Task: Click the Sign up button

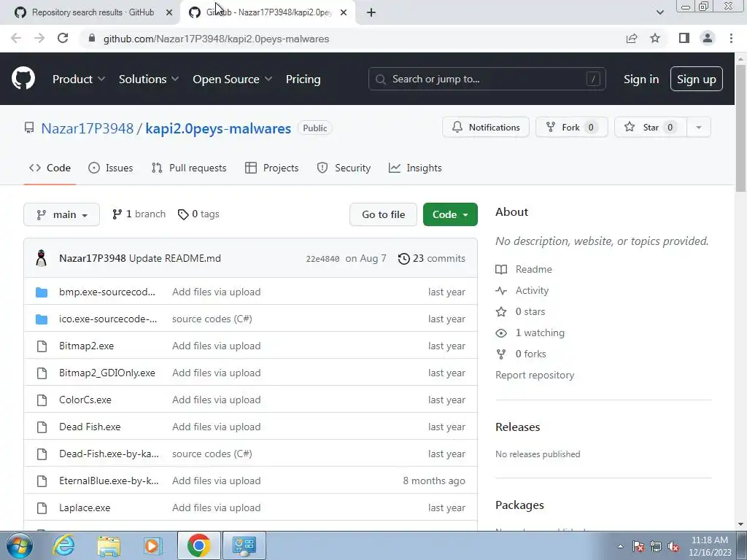Action: pyautogui.click(x=697, y=79)
